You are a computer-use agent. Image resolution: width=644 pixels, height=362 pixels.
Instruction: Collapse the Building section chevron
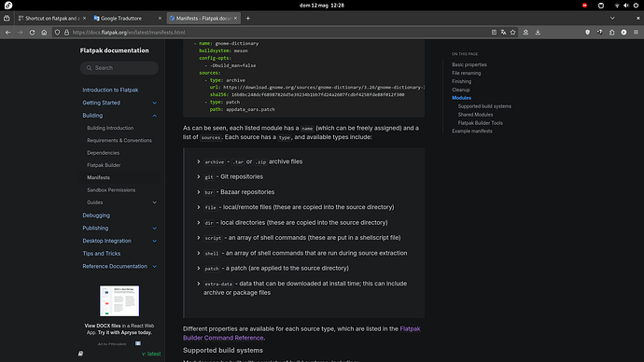154,116
